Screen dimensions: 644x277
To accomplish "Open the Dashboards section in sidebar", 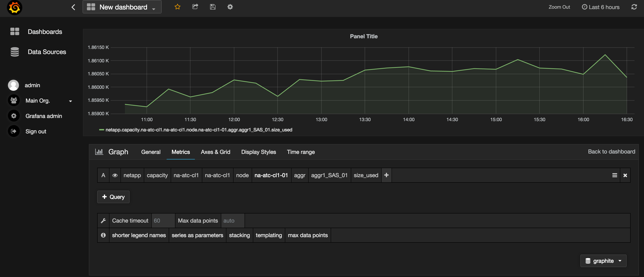I will [45, 32].
